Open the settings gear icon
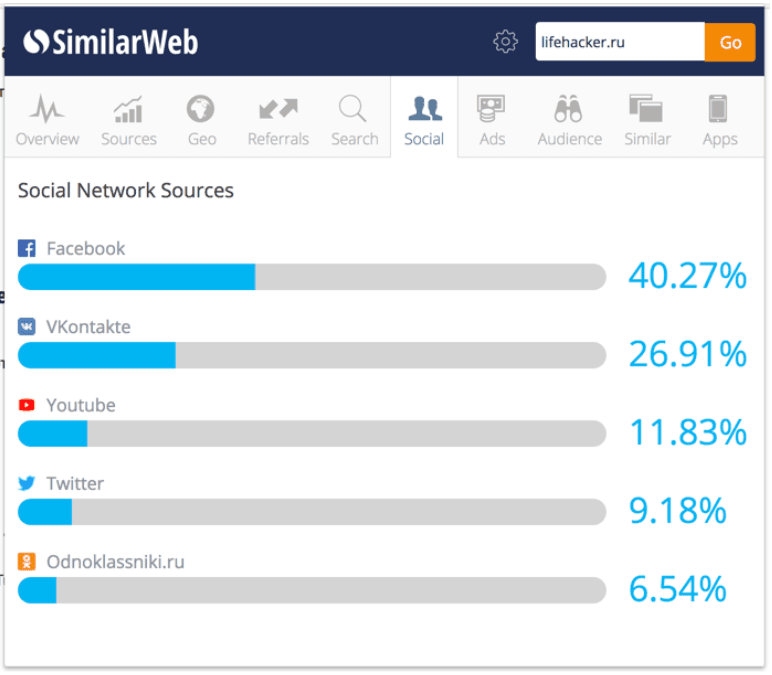This screenshot has height=675, width=772. coord(505,41)
